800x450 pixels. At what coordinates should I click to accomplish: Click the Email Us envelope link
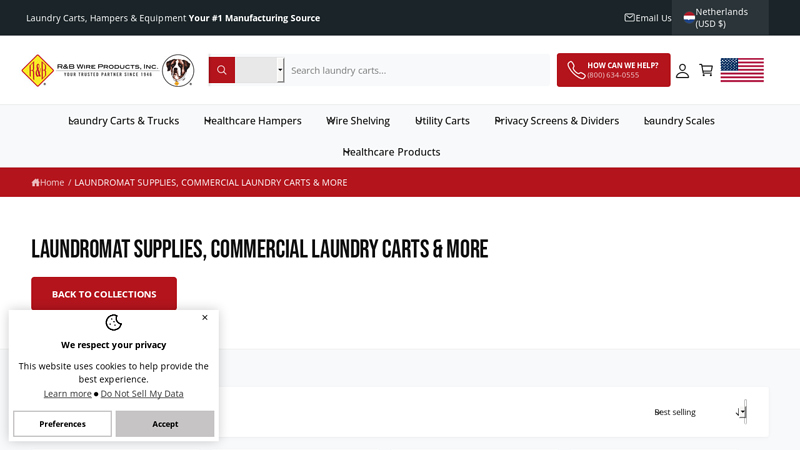pos(648,18)
